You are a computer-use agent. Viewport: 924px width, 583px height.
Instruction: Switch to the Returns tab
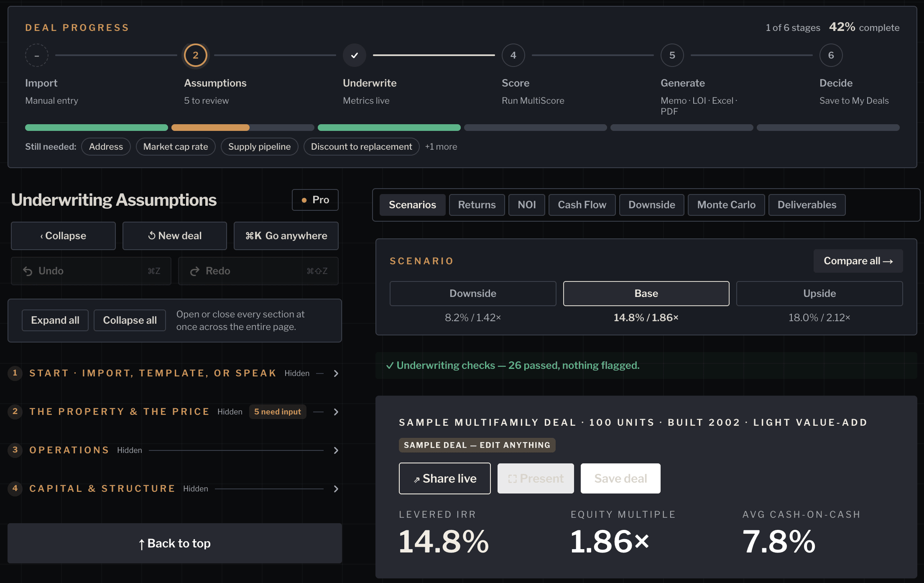point(477,205)
